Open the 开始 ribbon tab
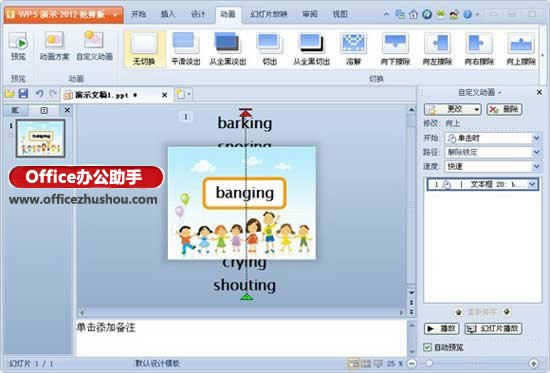550x373 pixels. (138, 14)
